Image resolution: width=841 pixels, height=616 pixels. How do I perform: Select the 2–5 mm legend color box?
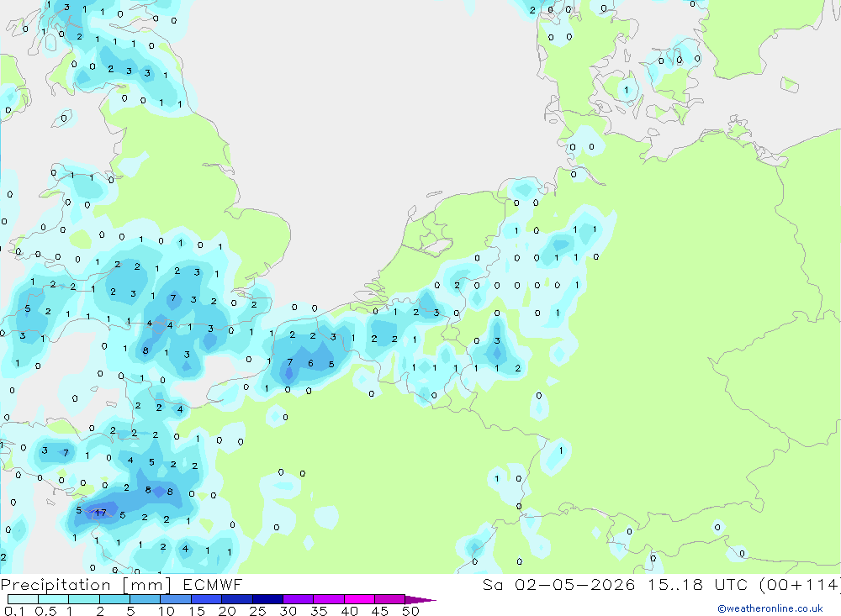(x=114, y=599)
